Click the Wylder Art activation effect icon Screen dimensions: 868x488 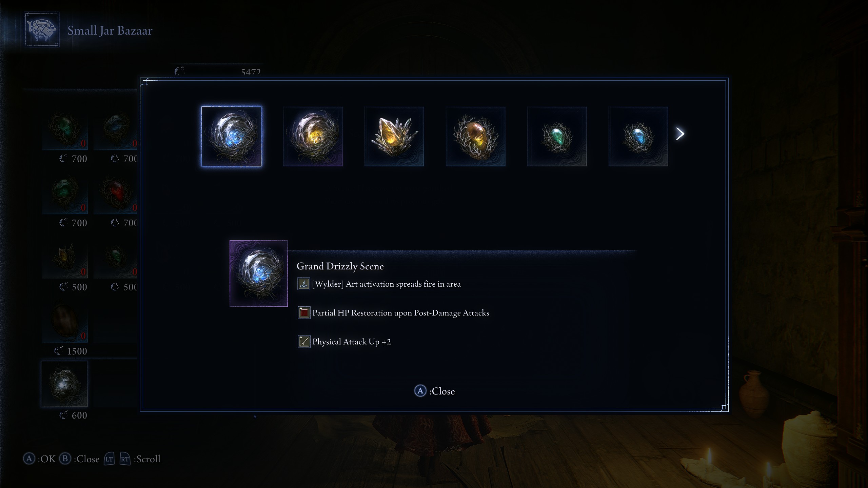pos(304,284)
